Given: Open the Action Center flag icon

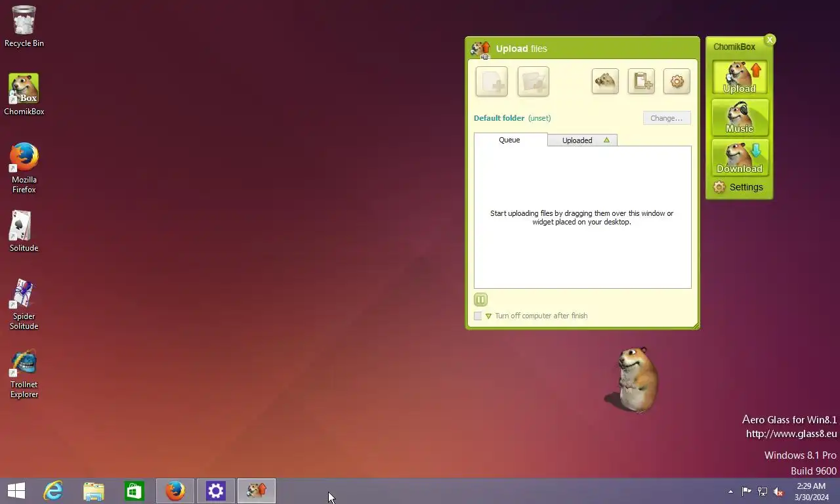Looking at the screenshot, I should coord(746,492).
